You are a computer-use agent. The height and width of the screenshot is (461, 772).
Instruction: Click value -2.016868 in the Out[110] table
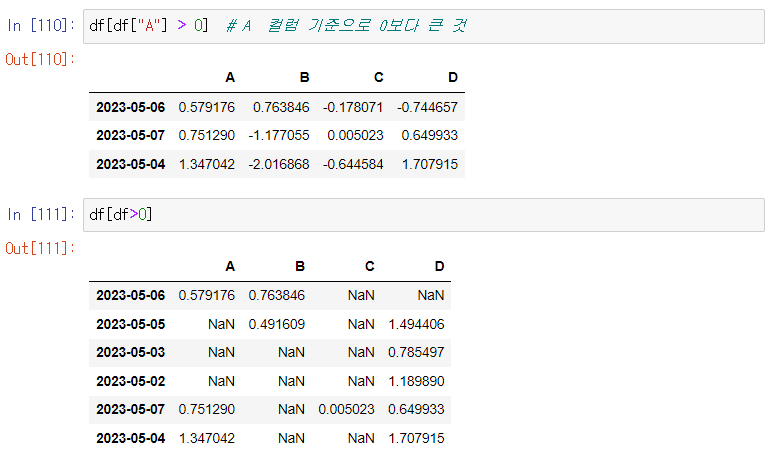click(x=279, y=165)
